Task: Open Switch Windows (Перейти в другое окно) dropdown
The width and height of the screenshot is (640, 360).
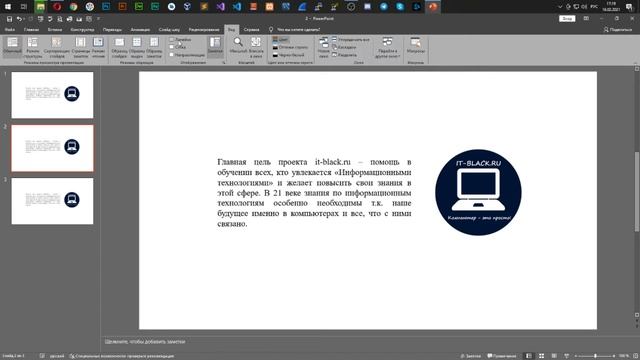Action: click(387, 47)
